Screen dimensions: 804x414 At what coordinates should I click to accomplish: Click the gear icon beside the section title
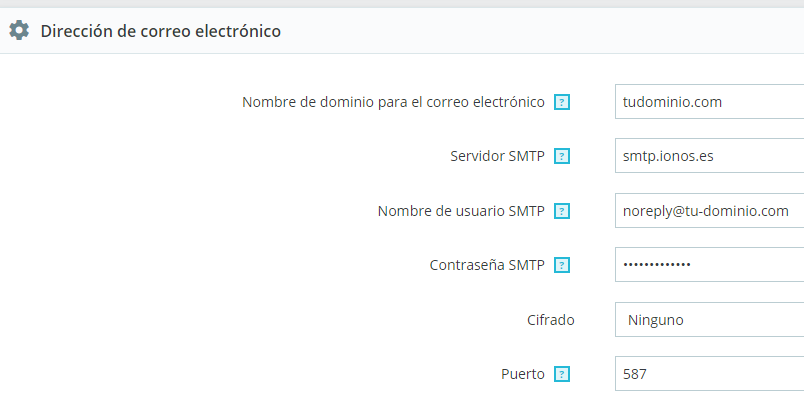click(19, 31)
